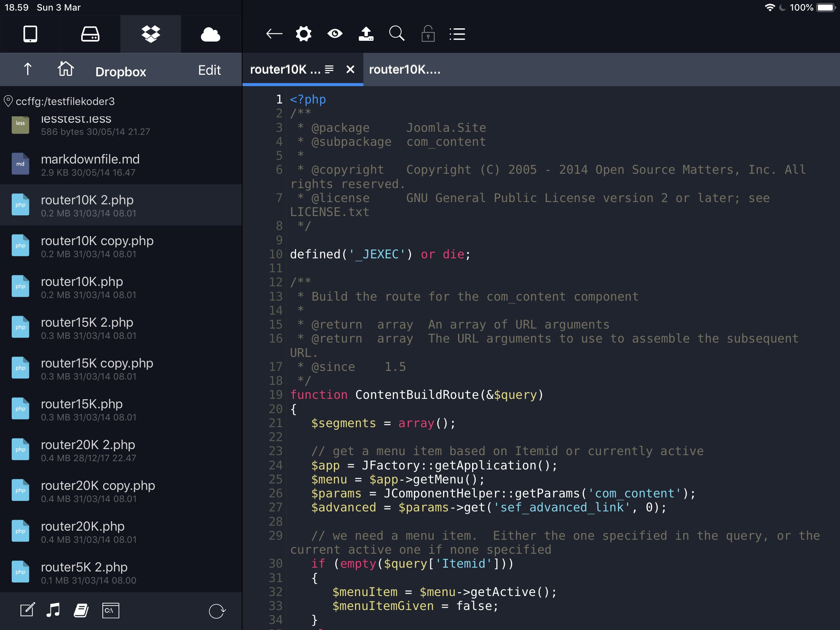The image size is (840, 630).
Task: Click the Wi-Fi icon in the status bar
Action: (770, 8)
